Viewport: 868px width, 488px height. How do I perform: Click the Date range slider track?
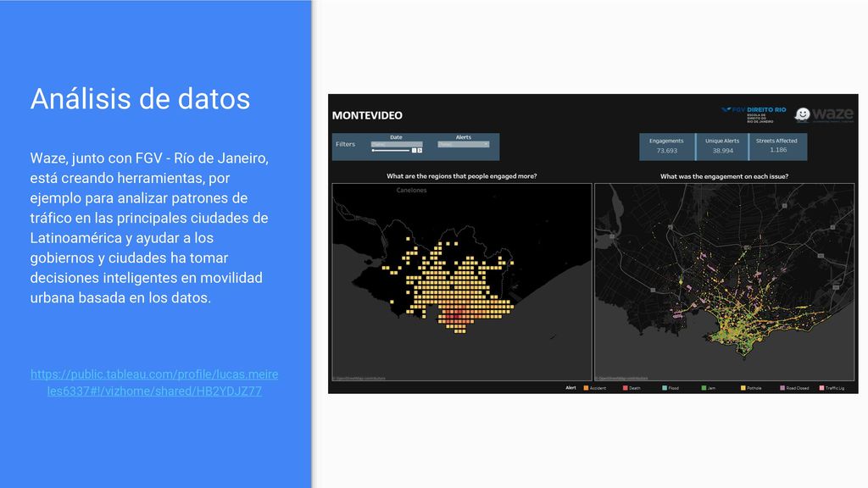click(x=391, y=151)
